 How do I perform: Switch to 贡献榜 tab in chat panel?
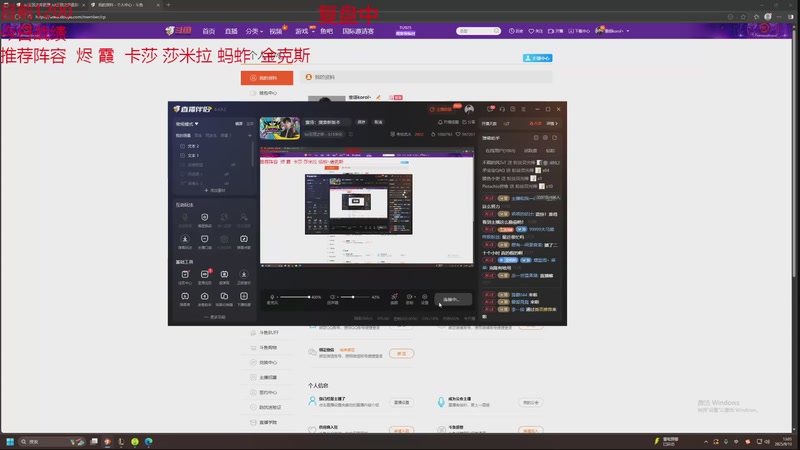click(x=531, y=151)
